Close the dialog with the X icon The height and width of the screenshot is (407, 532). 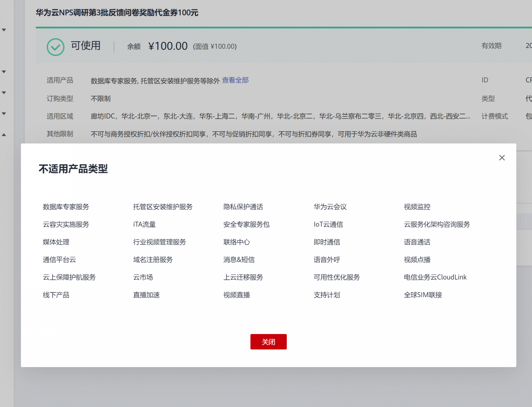(502, 158)
